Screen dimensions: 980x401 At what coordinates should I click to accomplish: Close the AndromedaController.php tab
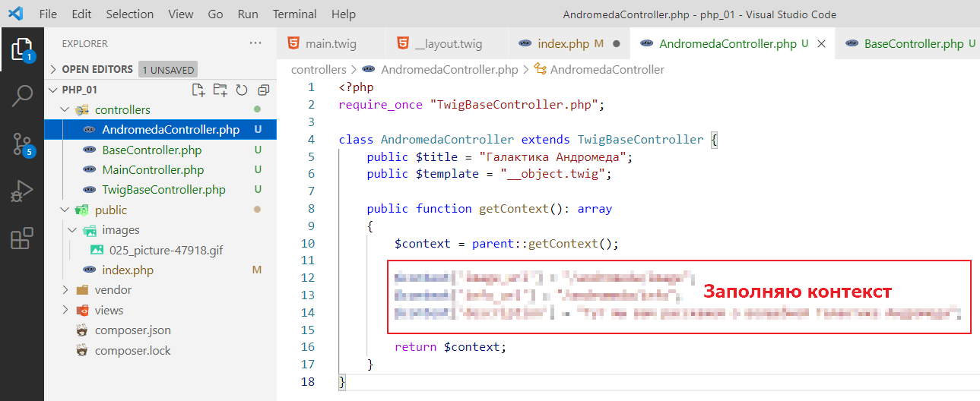click(821, 44)
